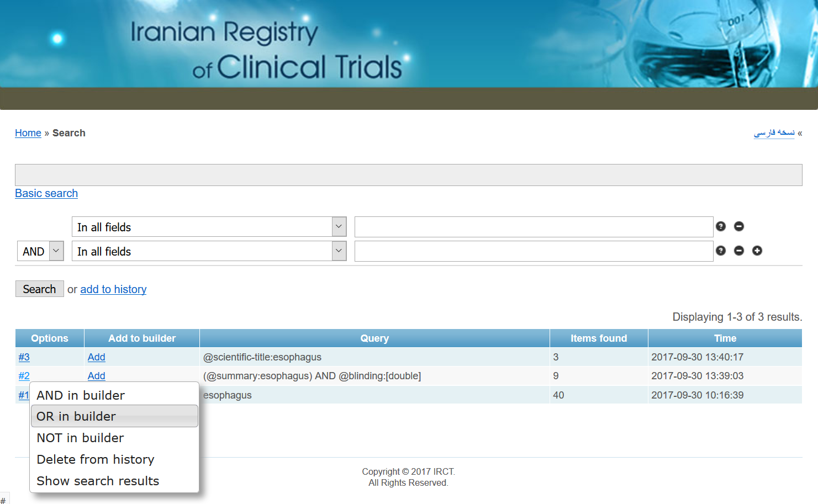Click Add for the @scientific-title:esophagus query
This screenshot has height=504, width=818.
tap(96, 357)
